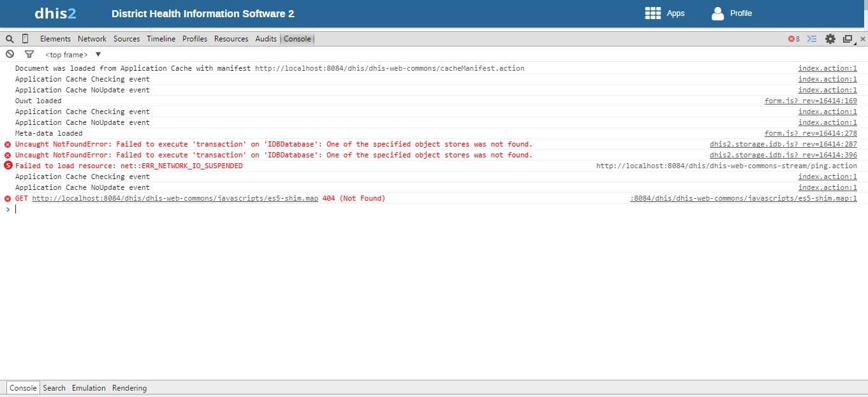Click the dock to window icon
Screen dimensions: 868x397
848,39
